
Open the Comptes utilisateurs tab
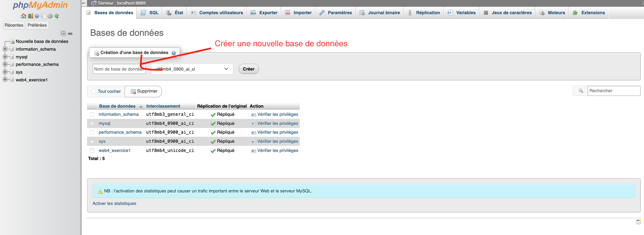point(217,13)
